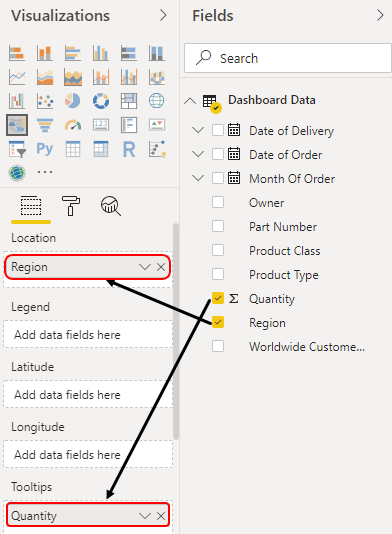The height and width of the screenshot is (534, 392).
Task: Open more visuals ellipsis menu
Action: [45, 172]
